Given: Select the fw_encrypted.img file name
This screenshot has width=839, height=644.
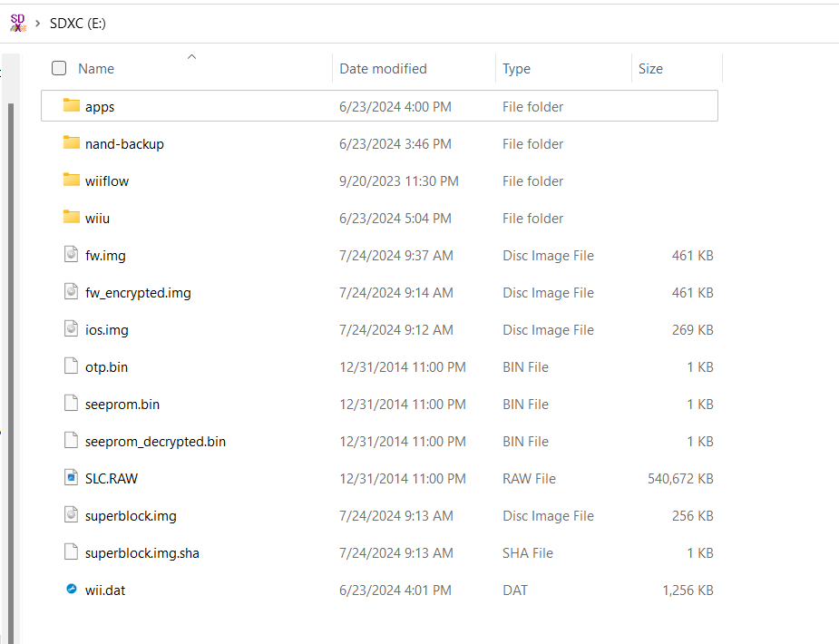Looking at the screenshot, I should point(138,293).
